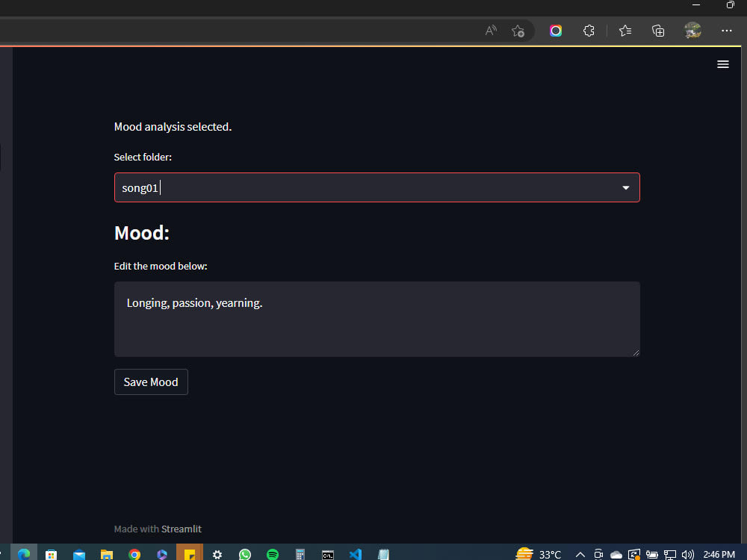The width and height of the screenshot is (747, 560).
Task: Click the Meet Now tray icon
Action: (598, 554)
